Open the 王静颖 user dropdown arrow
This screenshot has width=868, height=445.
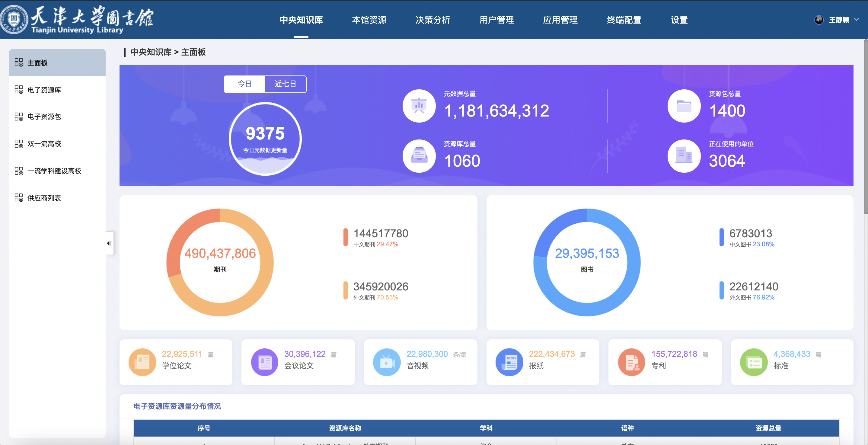click(x=857, y=20)
